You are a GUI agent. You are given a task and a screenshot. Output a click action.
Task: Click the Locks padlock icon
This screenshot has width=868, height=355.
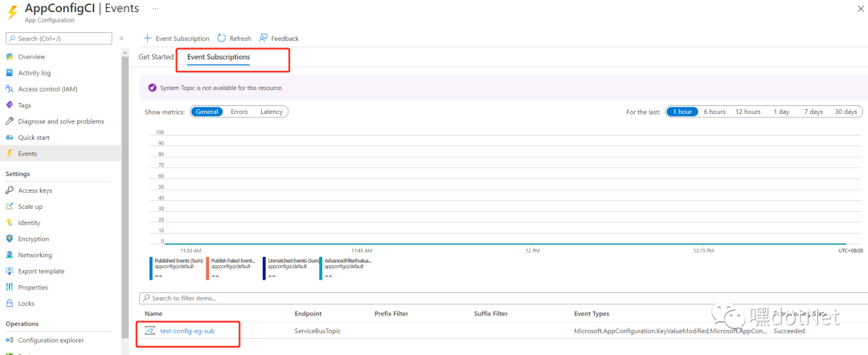(10, 304)
